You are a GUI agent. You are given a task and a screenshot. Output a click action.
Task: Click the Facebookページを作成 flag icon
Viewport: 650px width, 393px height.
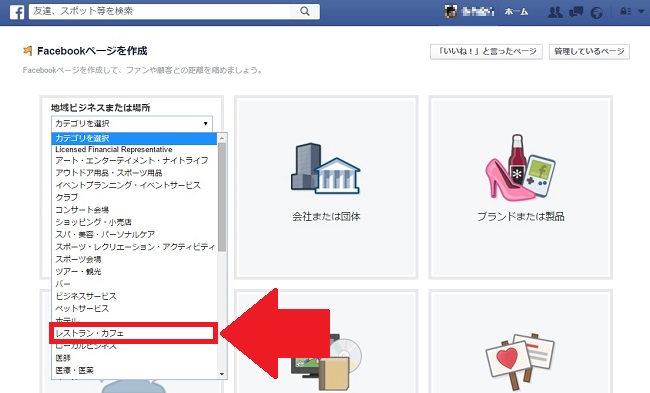28,51
